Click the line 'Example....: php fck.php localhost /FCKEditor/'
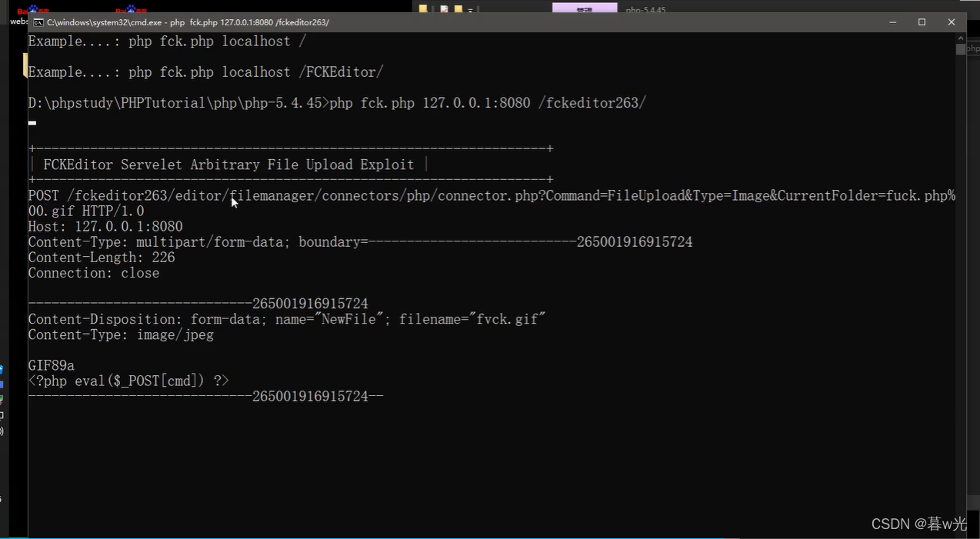The width and height of the screenshot is (980, 539). pos(205,72)
